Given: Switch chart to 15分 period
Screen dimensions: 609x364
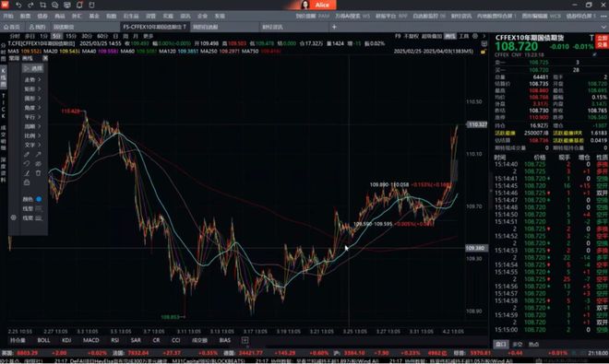Looking at the screenshot, I should (x=71, y=36).
